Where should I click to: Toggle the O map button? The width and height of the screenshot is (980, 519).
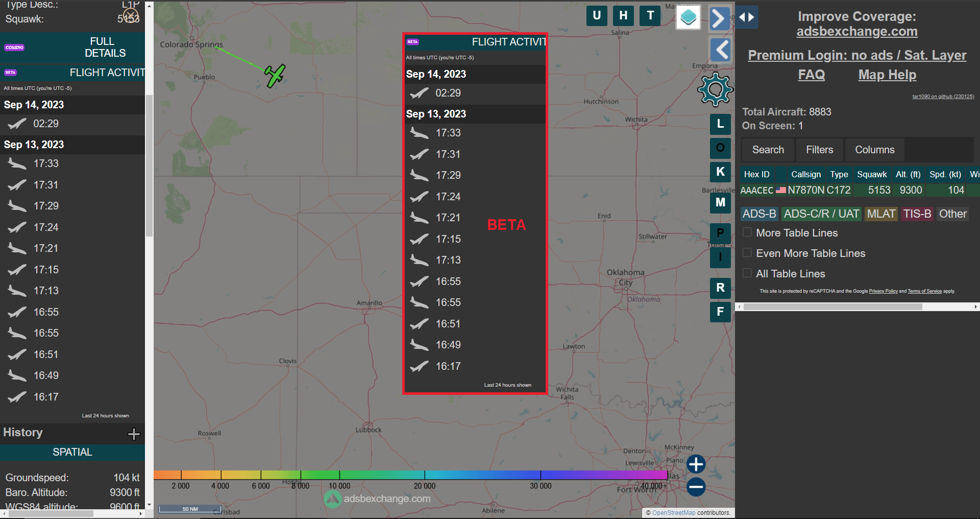[x=720, y=148]
